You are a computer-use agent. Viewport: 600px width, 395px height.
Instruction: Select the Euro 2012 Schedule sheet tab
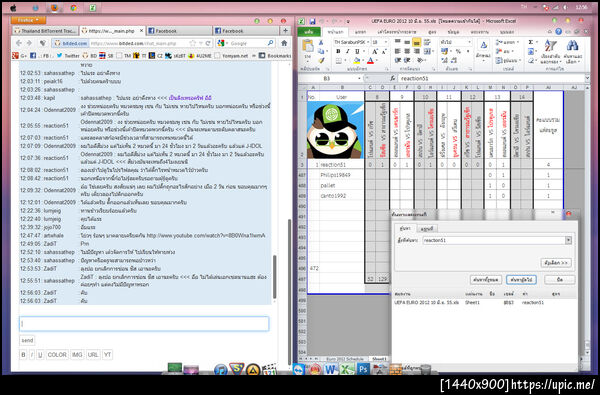click(346, 359)
